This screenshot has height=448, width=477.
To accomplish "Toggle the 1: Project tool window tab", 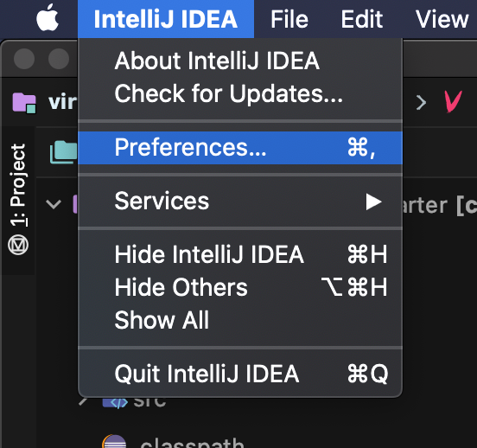I will (x=18, y=185).
